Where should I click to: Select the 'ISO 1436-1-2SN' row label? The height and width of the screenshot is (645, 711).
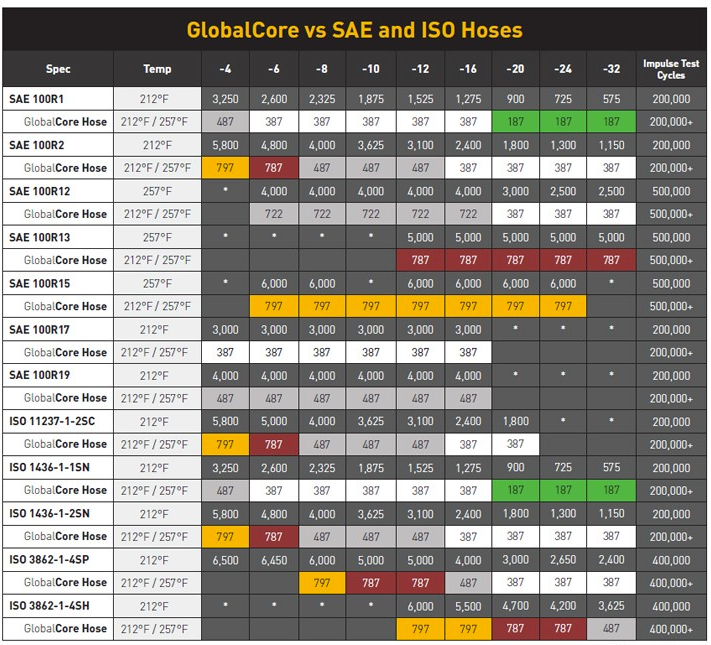coord(49,513)
